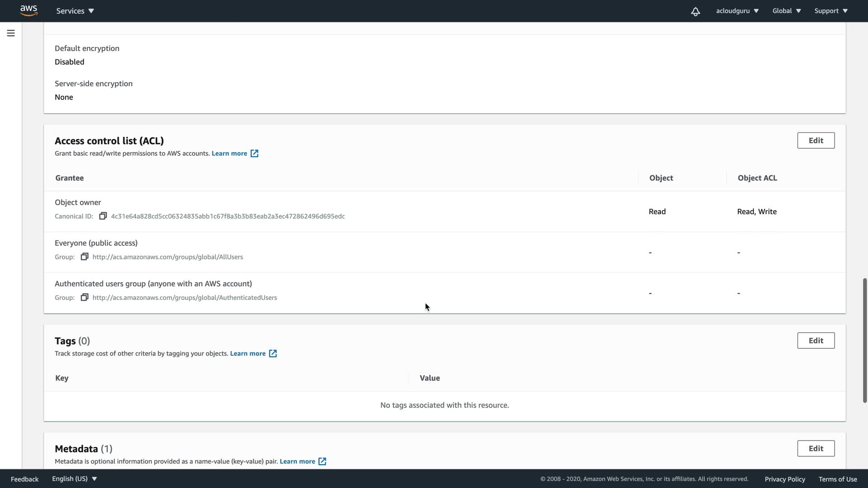Expand the Services dropdown menu
The image size is (868, 488).
(x=75, y=11)
